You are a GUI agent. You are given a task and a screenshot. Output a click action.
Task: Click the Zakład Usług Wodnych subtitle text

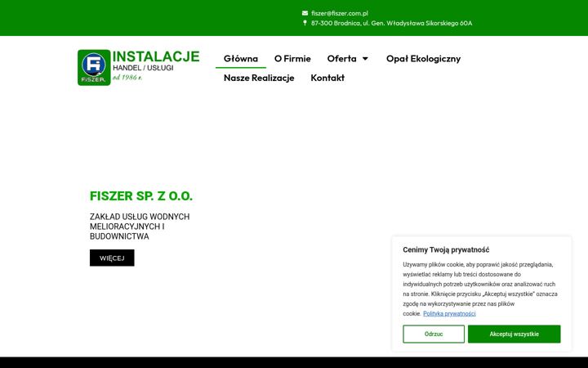(140, 227)
